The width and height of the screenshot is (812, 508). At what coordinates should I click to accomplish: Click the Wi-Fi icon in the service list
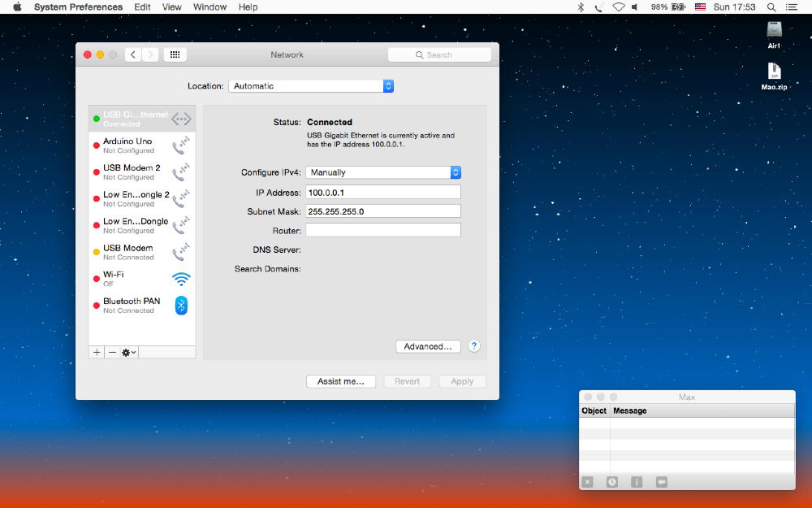coord(181,279)
